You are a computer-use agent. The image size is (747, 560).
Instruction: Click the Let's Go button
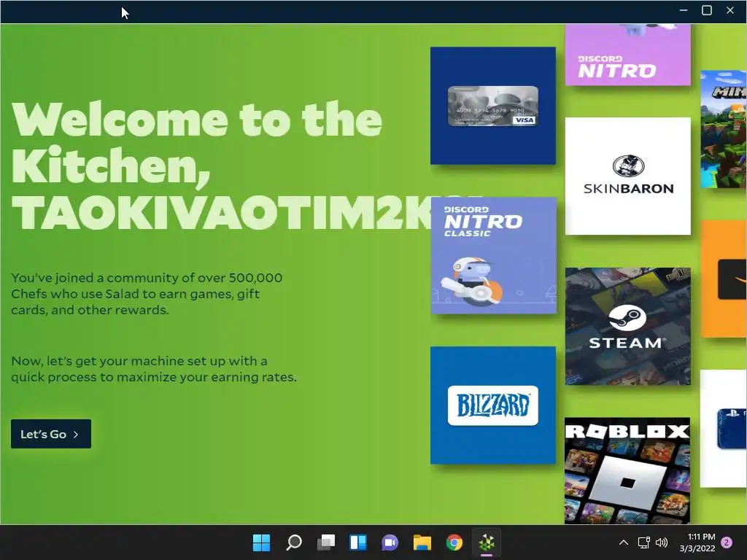(x=51, y=434)
